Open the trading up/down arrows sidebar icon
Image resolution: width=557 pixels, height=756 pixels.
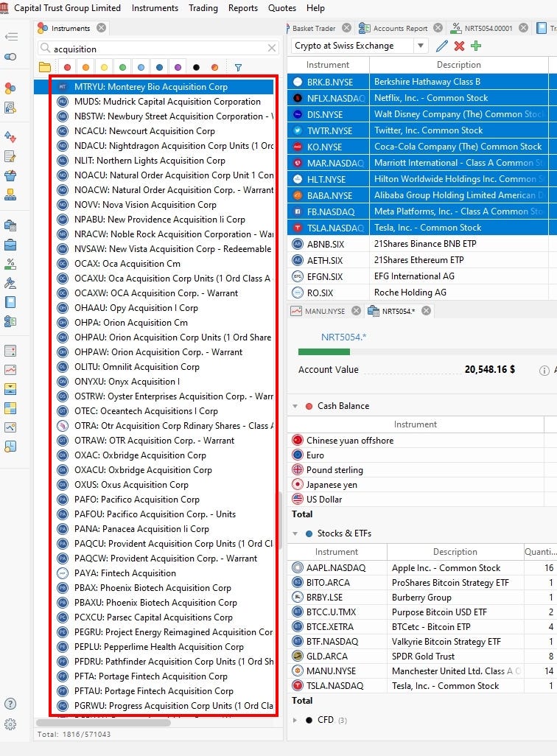point(10,137)
